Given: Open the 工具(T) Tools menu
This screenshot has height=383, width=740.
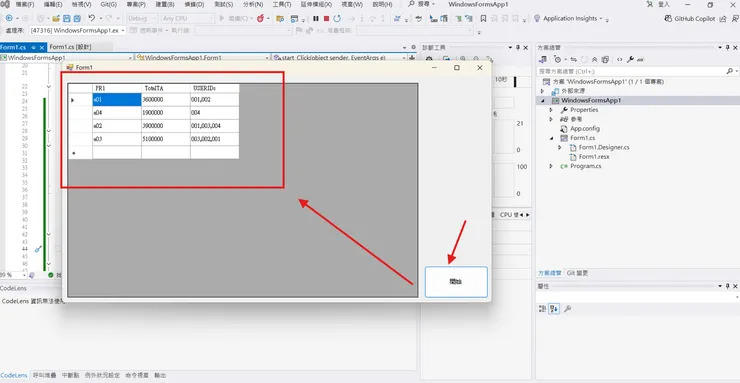Looking at the screenshot, I should 282,4.
